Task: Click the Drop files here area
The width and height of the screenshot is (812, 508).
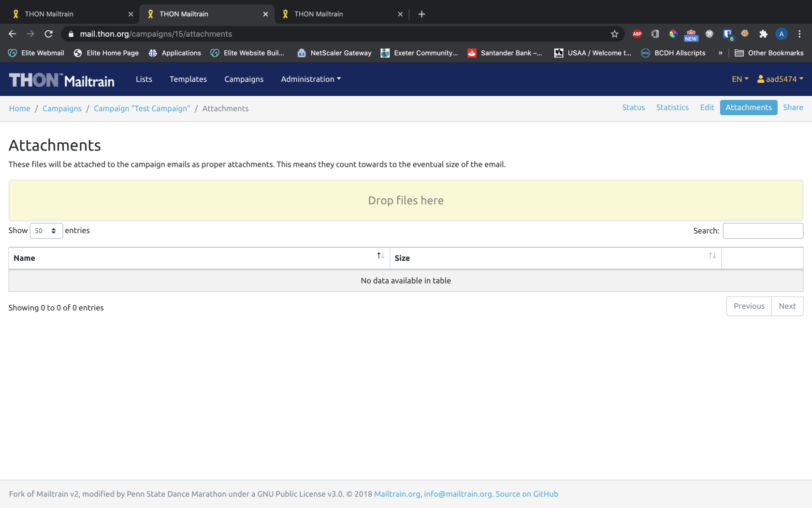Action: click(406, 200)
